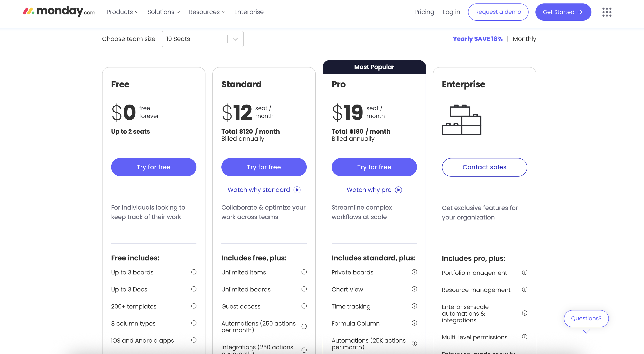The image size is (644, 354).
Task: Open the Enterprise nav link
Action: pyautogui.click(x=249, y=12)
